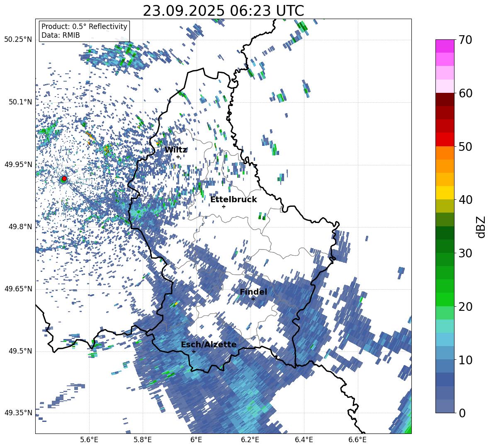Click the 10 tick on colorbar
The image size is (491, 448).
pyautogui.click(x=465, y=360)
